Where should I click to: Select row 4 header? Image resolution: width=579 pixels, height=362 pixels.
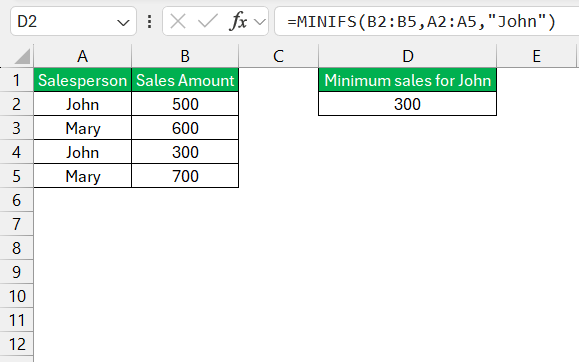[17, 152]
